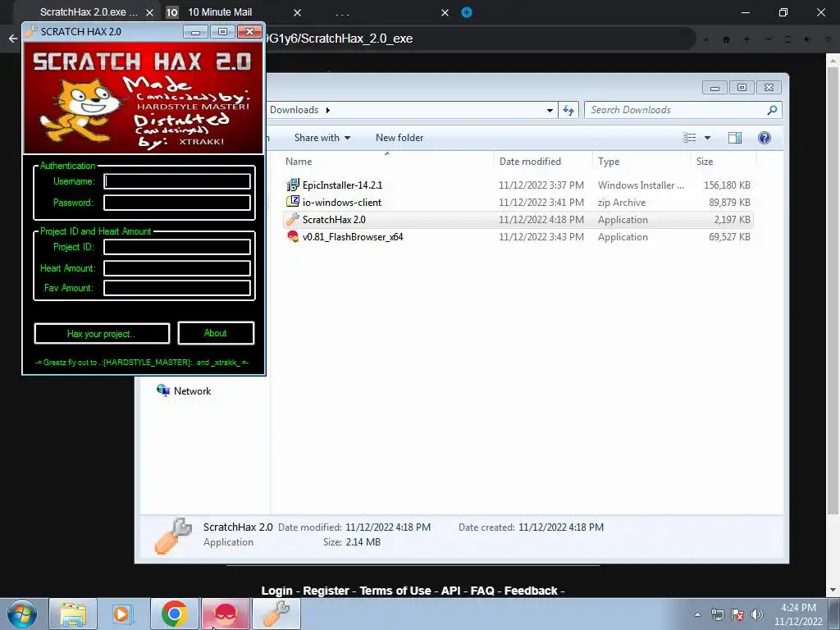Viewport: 840px width, 630px height.
Task: Sort files by the Name column header
Action: (299, 162)
